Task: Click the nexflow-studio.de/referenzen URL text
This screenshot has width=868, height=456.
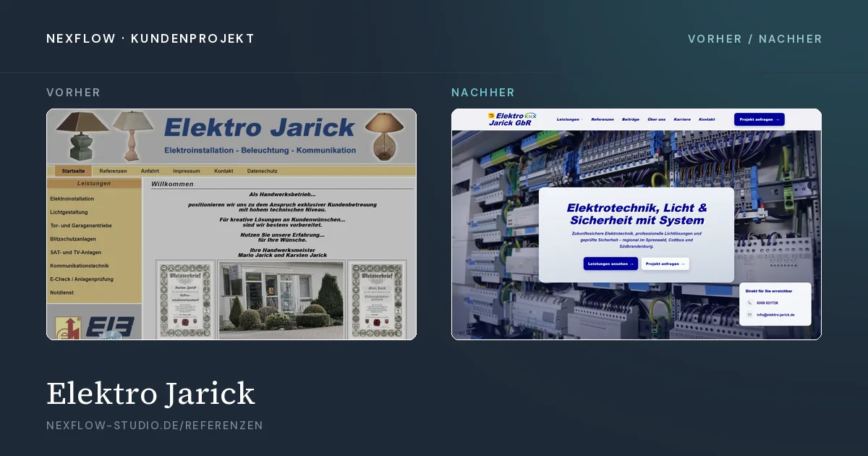Action: 155,426
